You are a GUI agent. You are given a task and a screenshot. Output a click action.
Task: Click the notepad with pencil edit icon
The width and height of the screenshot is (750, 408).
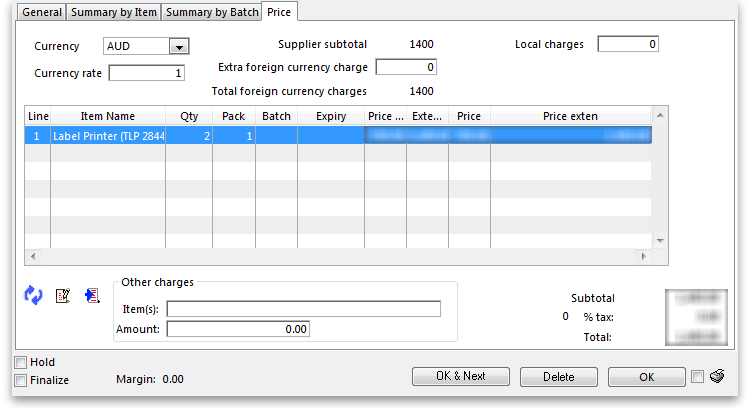[x=63, y=295]
